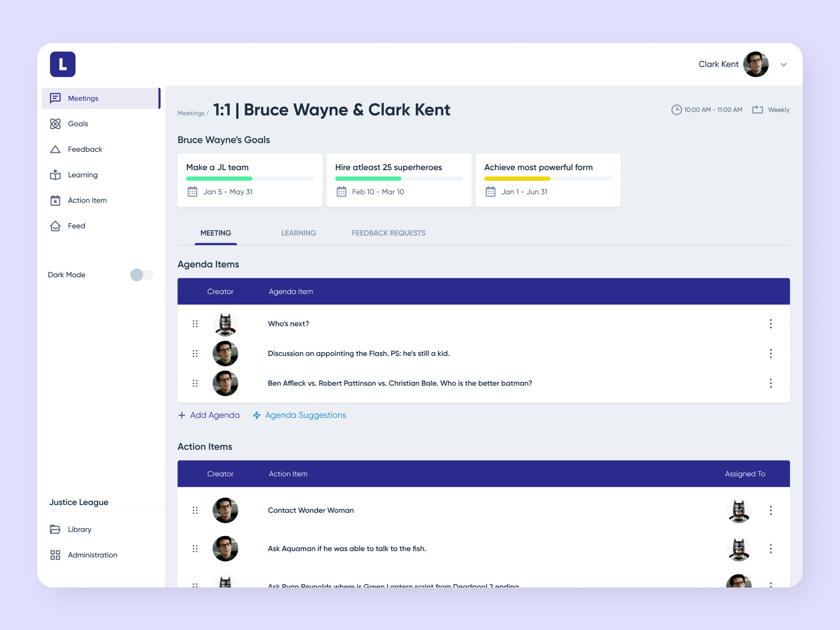Click Clark Kent's profile avatar in header
This screenshot has height=630, width=840.
tap(756, 64)
